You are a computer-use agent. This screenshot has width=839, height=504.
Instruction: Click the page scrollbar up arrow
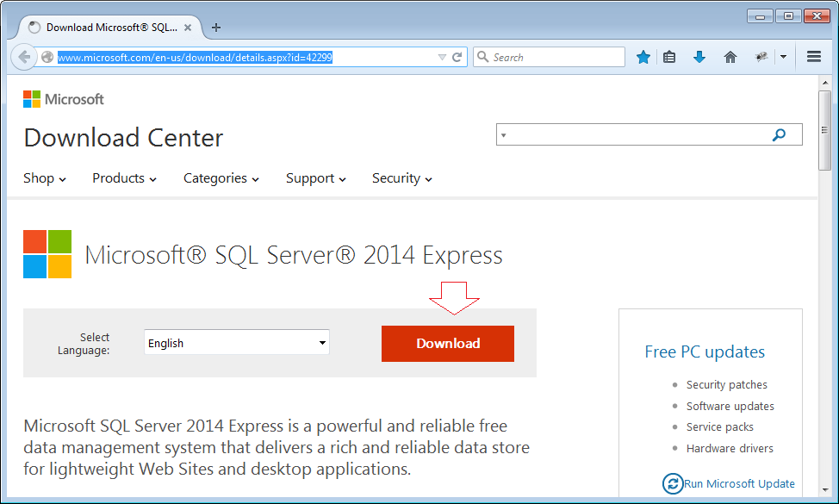(x=824, y=83)
